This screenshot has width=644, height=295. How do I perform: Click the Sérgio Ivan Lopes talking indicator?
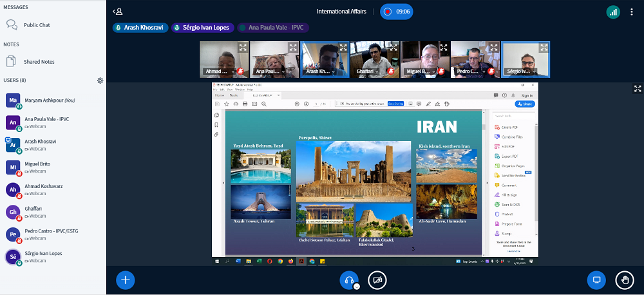[x=202, y=28]
